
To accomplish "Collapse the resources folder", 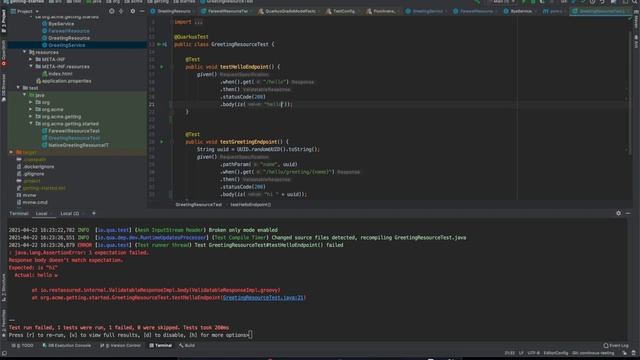I will pos(24,52).
